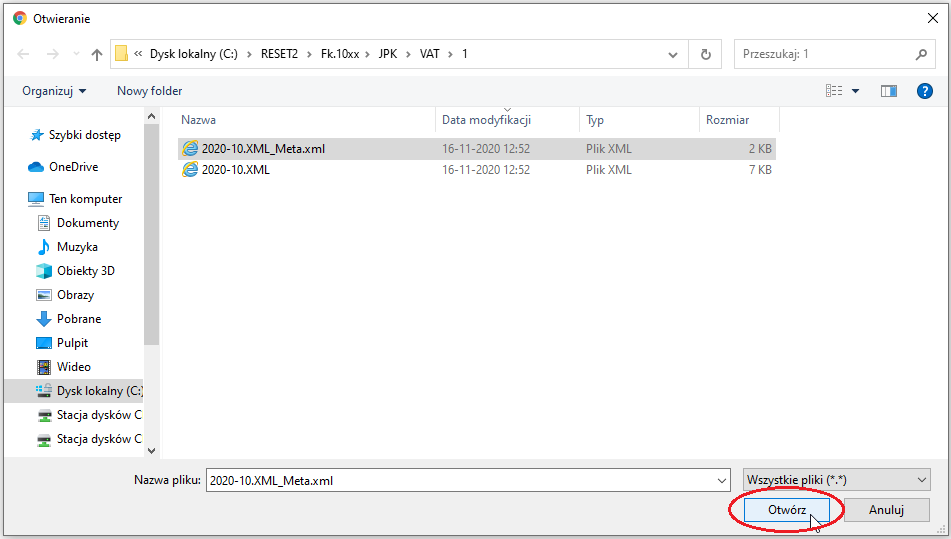
Task: Change the view layout icon
Action: tap(834, 91)
